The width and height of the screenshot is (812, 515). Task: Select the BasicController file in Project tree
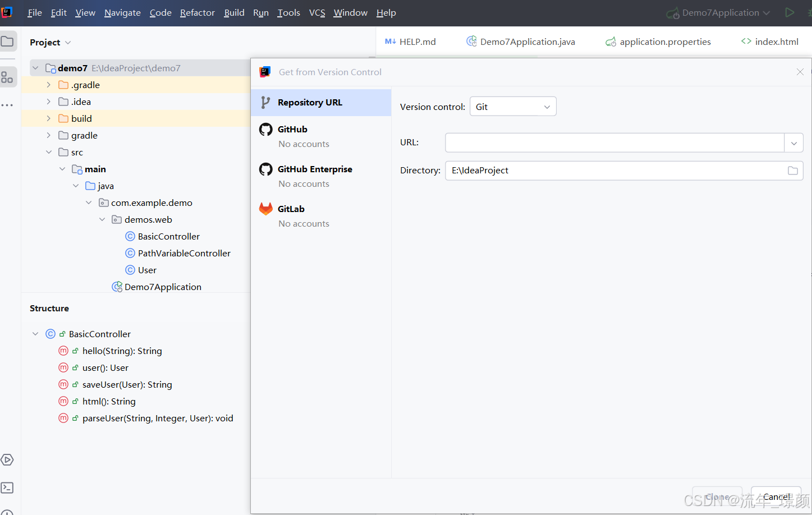coord(169,236)
